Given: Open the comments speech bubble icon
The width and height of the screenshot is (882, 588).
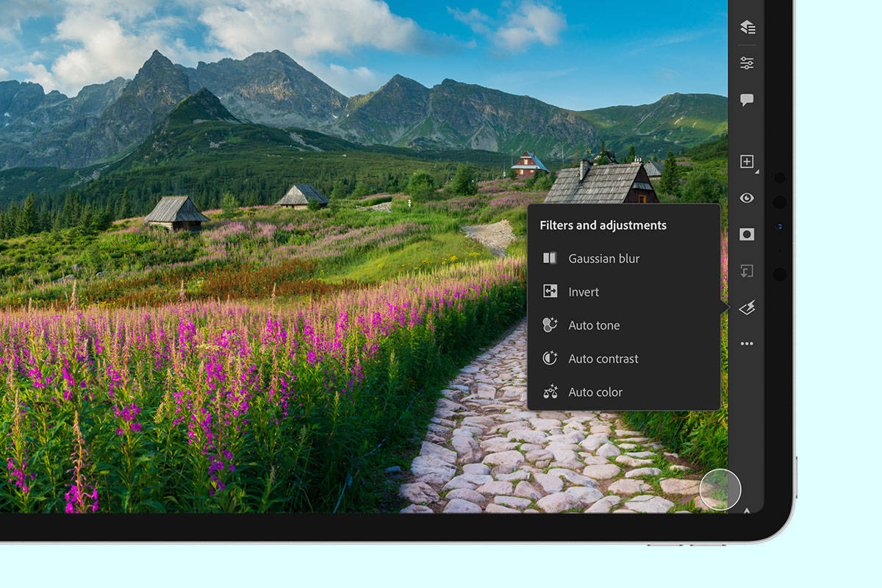Looking at the screenshot, I should click(747, 100).
